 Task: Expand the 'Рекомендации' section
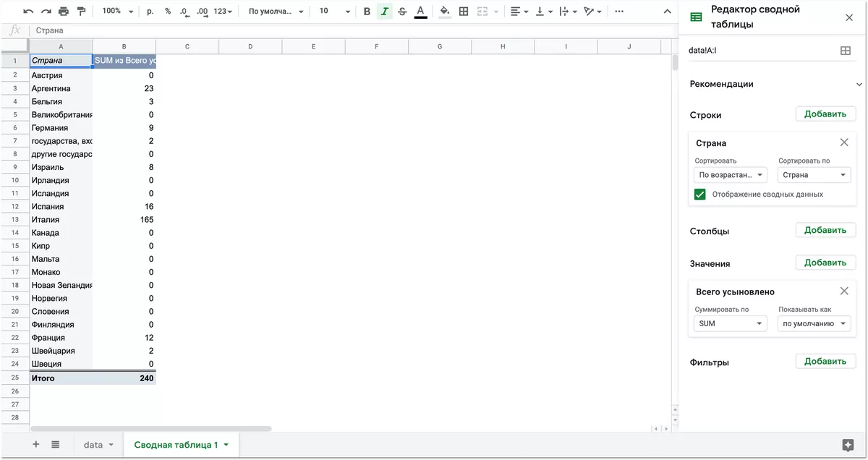[x=859, y=85]
